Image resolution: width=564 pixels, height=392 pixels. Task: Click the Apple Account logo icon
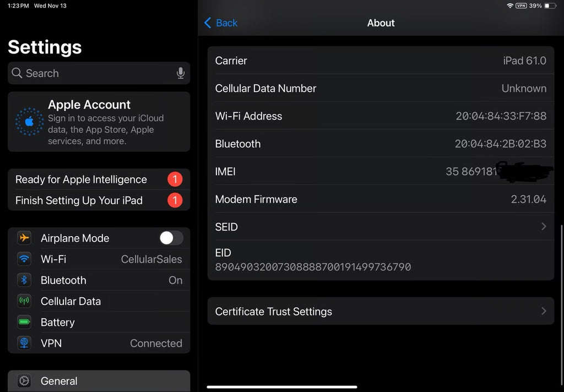click(29, 122)
